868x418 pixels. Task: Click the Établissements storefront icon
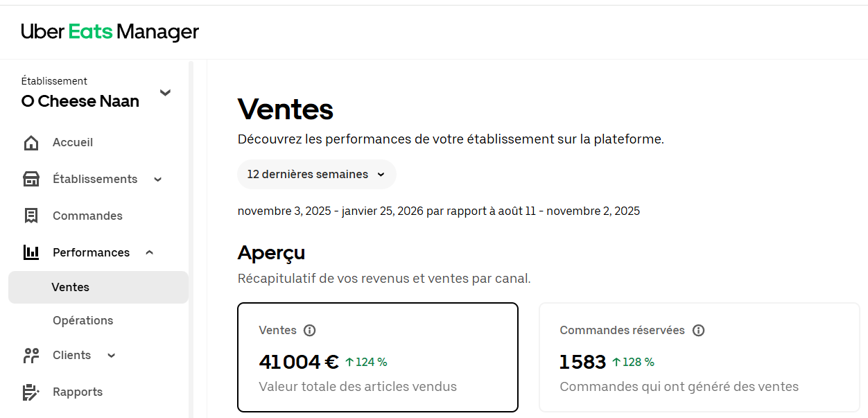click(31, 179)
